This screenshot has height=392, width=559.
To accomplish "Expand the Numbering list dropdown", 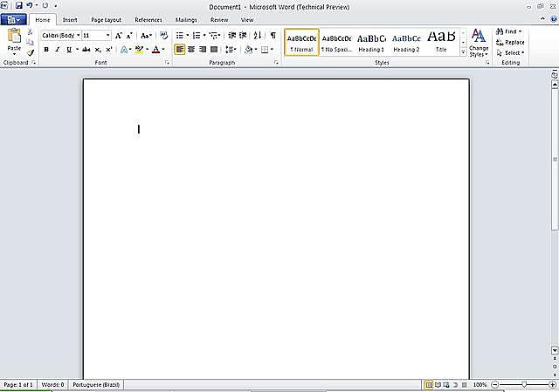I will coord(204,35).
